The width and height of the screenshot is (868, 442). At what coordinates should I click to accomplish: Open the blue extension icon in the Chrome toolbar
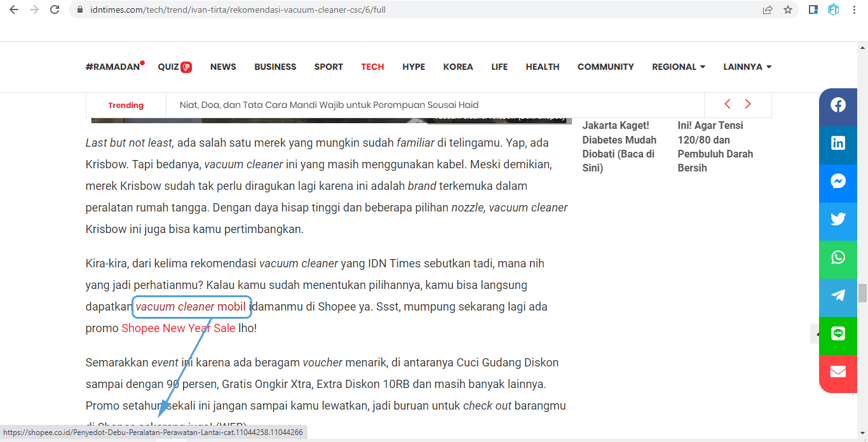833,10
